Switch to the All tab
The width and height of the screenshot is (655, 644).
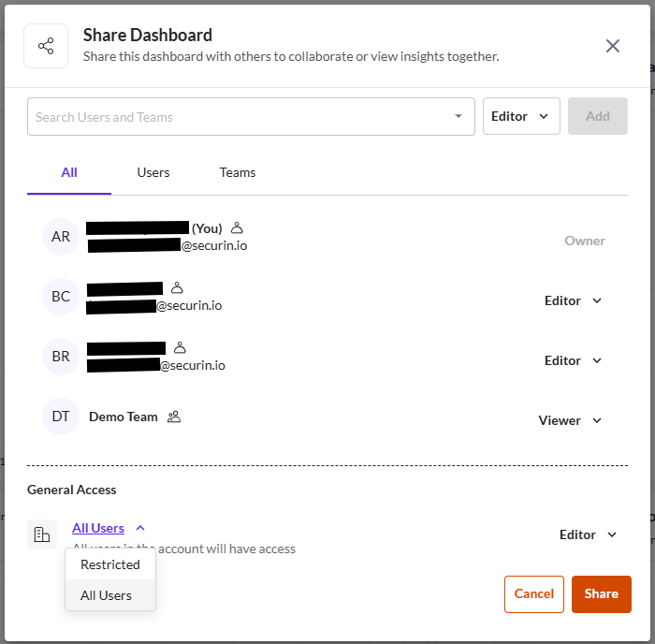(69, 172)
